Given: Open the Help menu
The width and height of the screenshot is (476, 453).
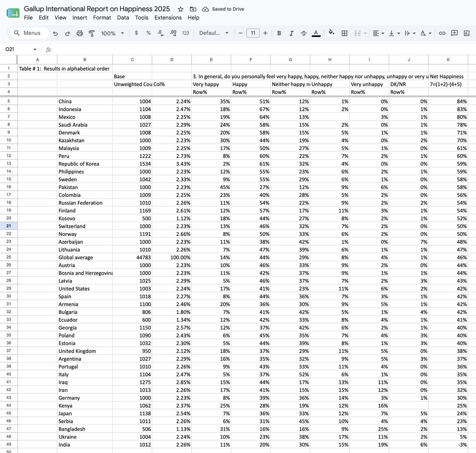Looking at the screenshot, I should click(194, 17).
